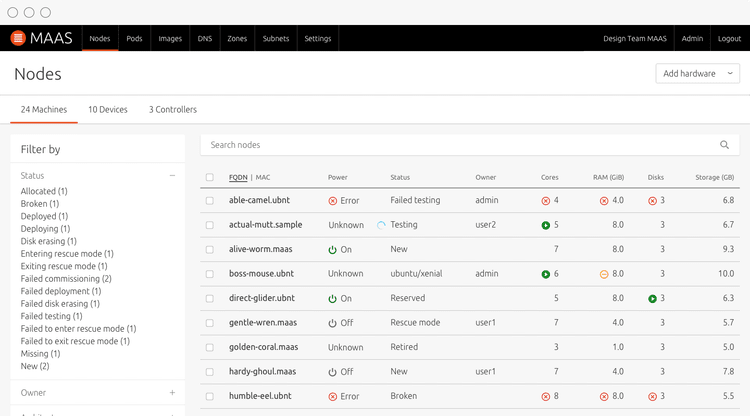750x416 pixels.
Task: Click humble-eel cores failed-test icon
Action: tap(545, 396)
